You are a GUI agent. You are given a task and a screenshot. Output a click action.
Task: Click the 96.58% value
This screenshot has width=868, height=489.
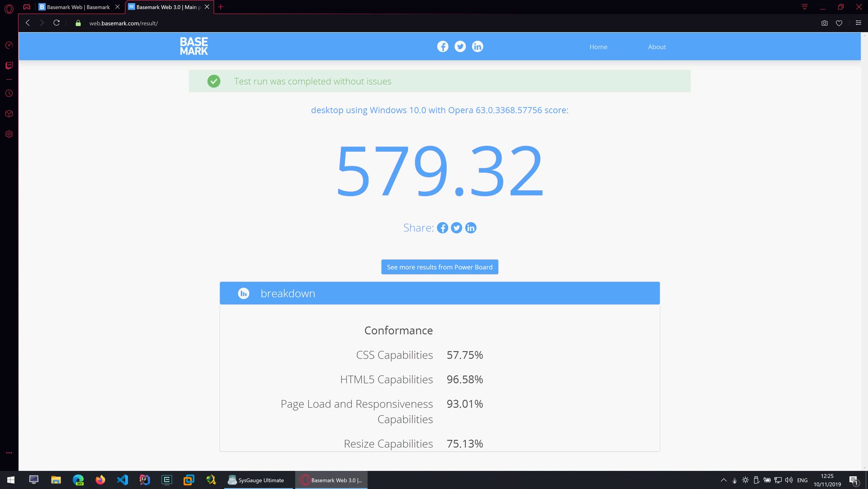pos(465,379)
